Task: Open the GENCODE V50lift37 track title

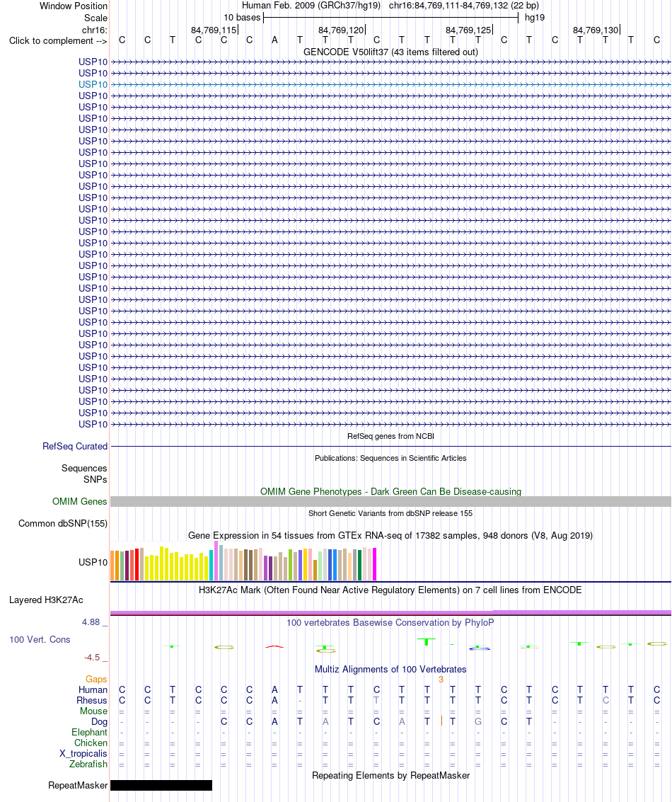Action: [390, 52]
